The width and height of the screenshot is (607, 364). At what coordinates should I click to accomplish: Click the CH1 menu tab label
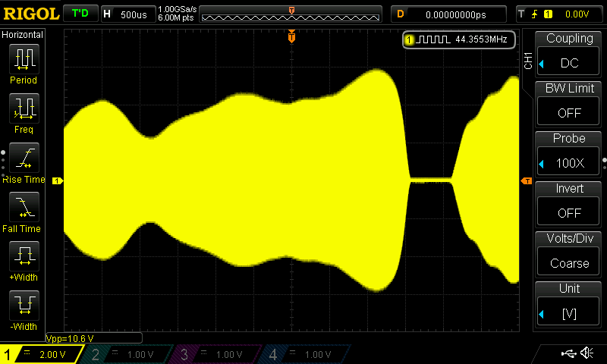(528, 61)
